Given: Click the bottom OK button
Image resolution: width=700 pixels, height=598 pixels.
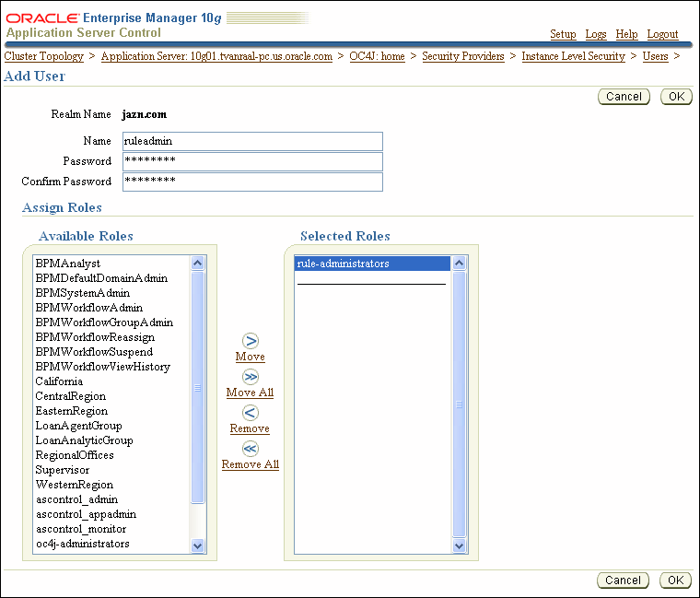Looking at the screenshot, I should pyautogui.click(x=675, y=580).
